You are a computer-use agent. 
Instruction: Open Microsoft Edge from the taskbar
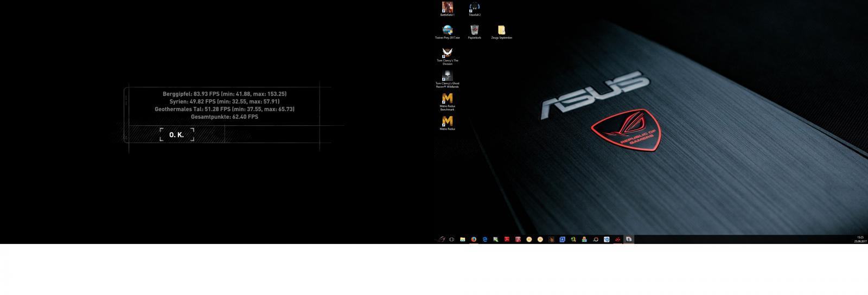click(484, 239)
